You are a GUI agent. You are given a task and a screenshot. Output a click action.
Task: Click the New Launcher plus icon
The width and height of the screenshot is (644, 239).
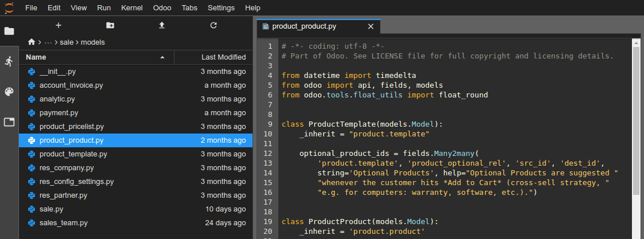click(58, 25)
